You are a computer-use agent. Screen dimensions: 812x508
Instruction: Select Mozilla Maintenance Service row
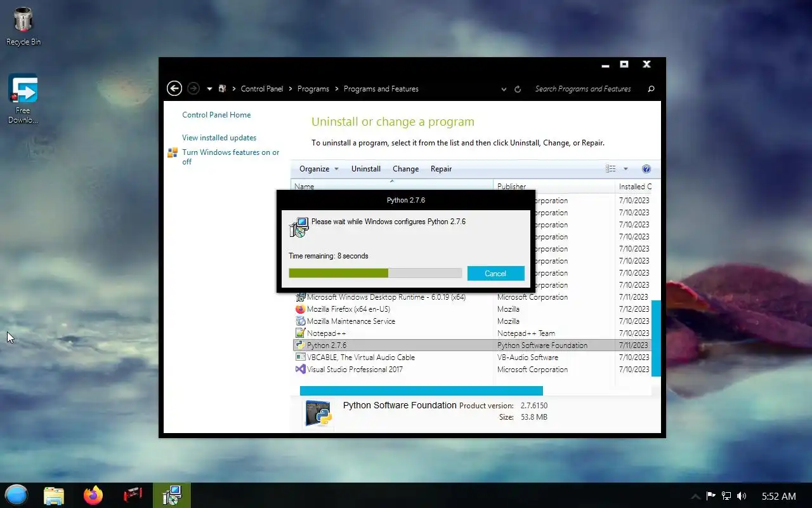[472, 321]
